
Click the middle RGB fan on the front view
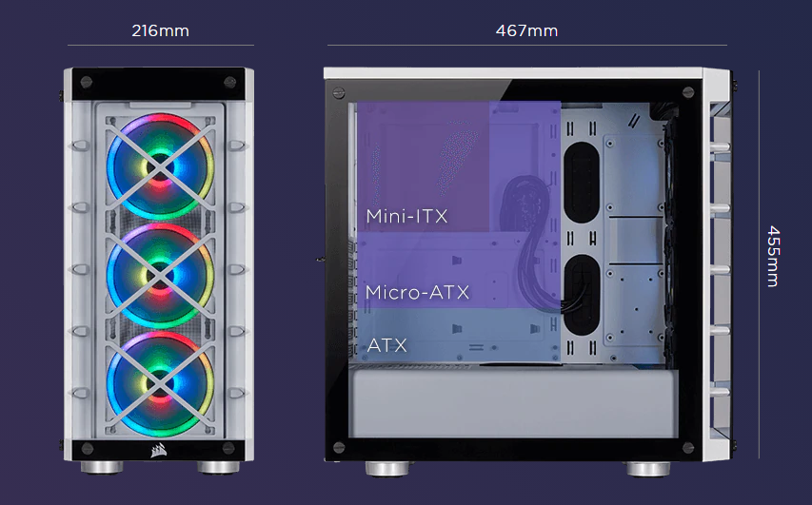click(161, 276)
